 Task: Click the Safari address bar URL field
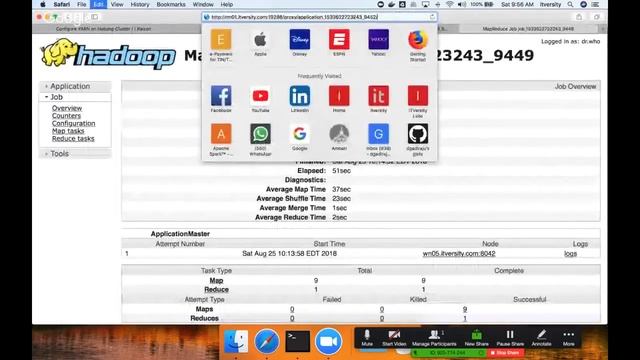(319, 17)
